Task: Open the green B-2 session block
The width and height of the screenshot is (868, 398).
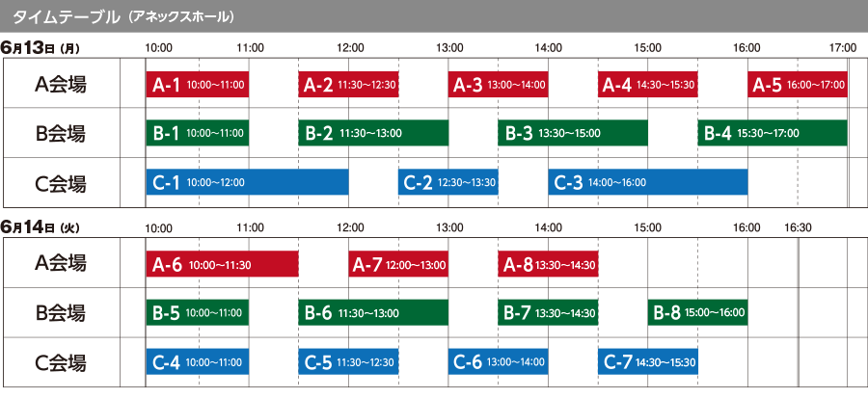Action: tap(373, 133)
